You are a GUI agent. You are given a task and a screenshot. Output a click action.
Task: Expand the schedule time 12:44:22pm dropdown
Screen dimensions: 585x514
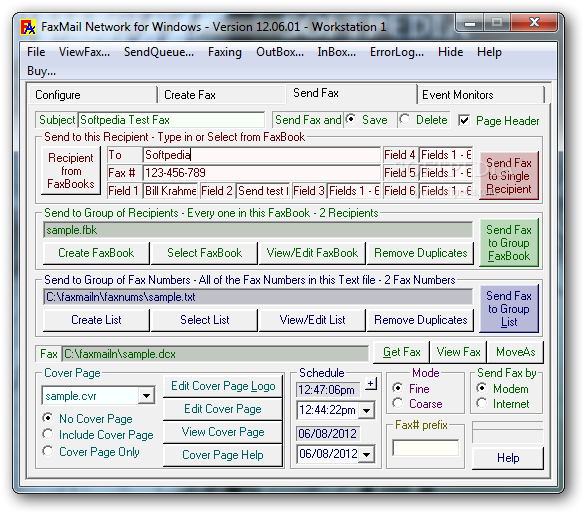click(367, 411)
